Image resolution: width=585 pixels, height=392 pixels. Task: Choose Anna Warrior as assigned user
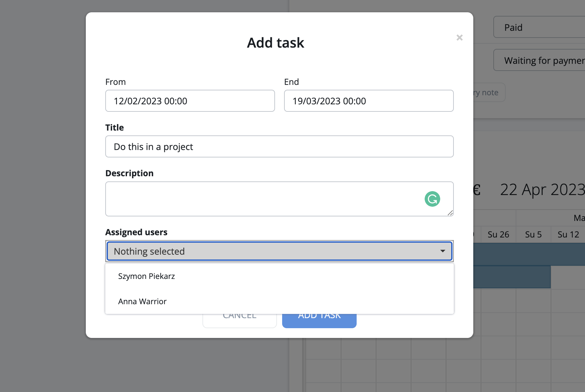click(142, 302)
